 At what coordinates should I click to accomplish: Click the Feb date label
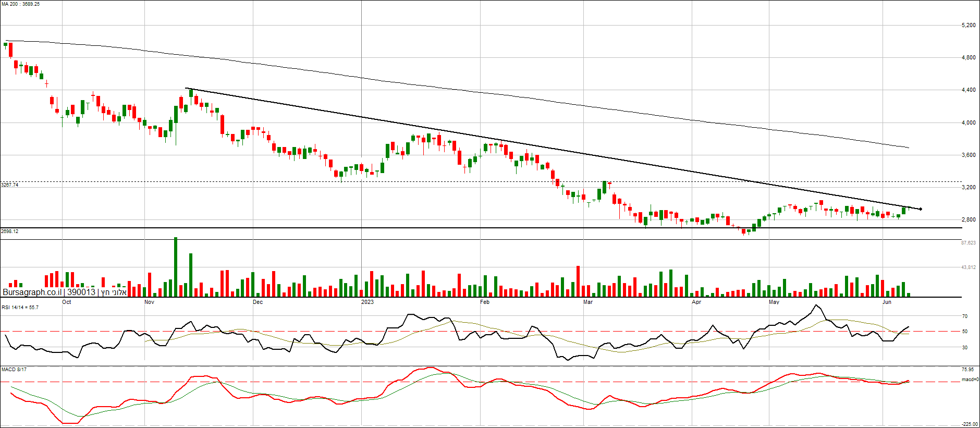pyautogui.click(x=485, y=302)
